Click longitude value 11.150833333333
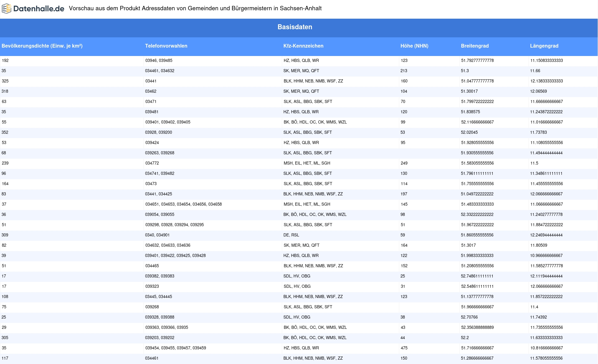The width and height of the screenshot is (598, 364). pyautogui.click(x=547, y=61)
